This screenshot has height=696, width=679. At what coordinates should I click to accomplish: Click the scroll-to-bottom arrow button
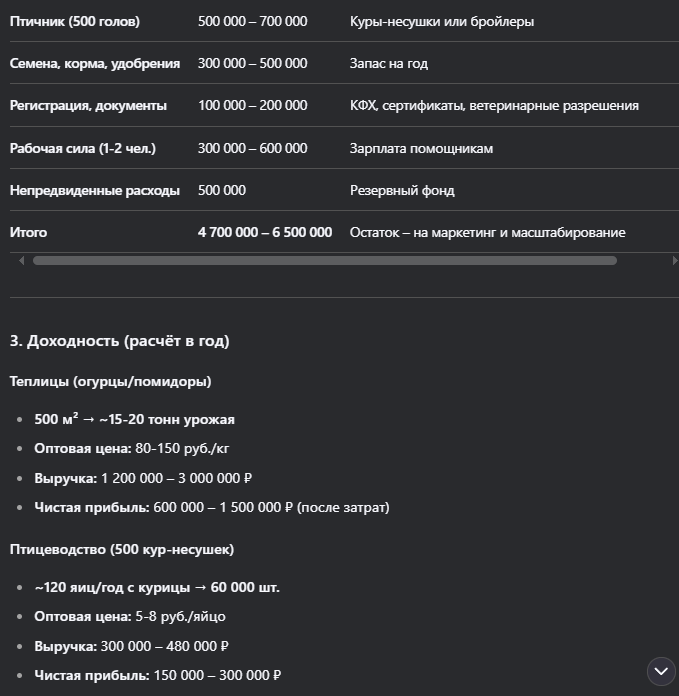(661, 670)
